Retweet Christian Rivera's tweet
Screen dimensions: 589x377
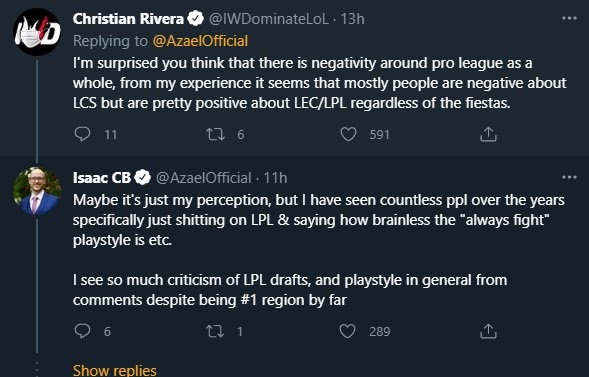point(216,134)
